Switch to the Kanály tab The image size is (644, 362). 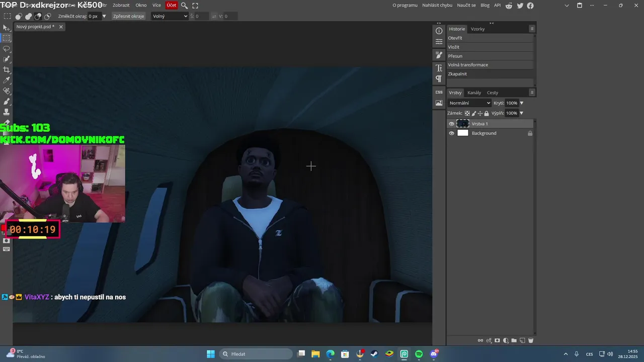click(x=474, y=93)
